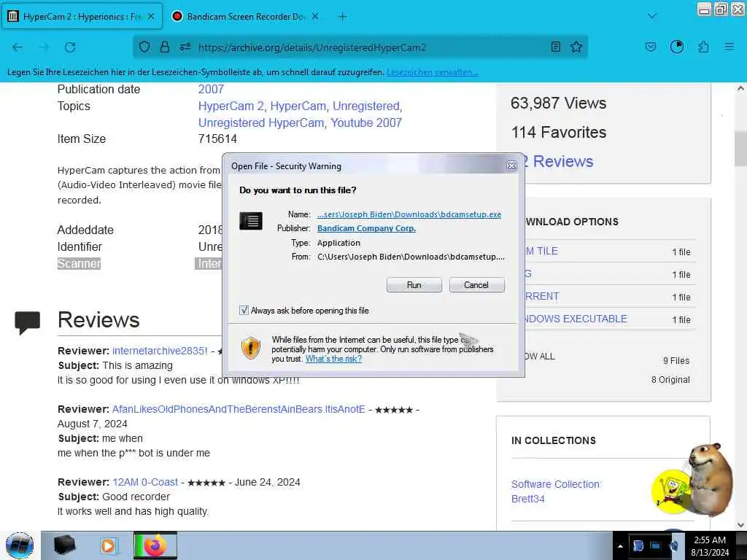Click the network tray icon
Viewport: 747px width, 560px height.
[656, 545]
